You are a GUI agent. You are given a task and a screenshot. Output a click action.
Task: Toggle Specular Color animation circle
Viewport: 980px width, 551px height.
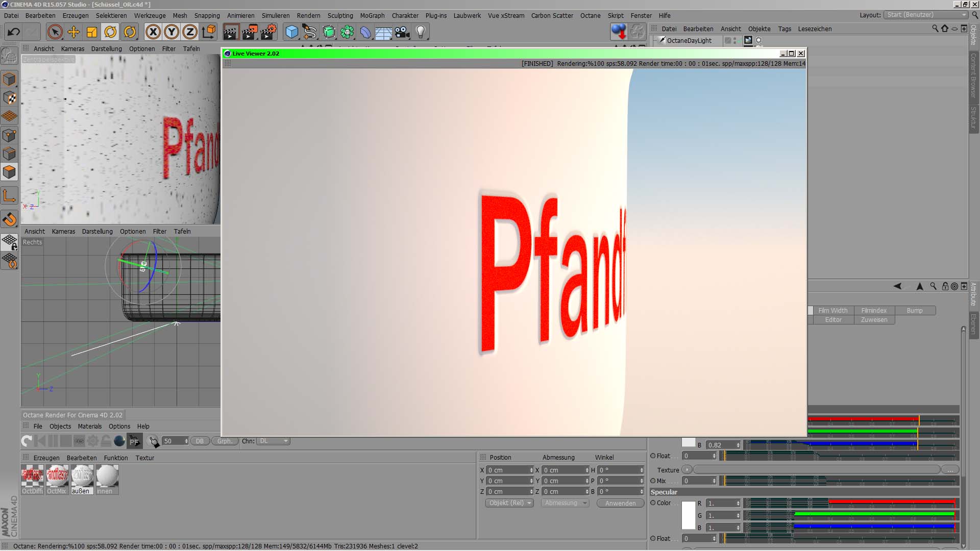pos(653,503)
